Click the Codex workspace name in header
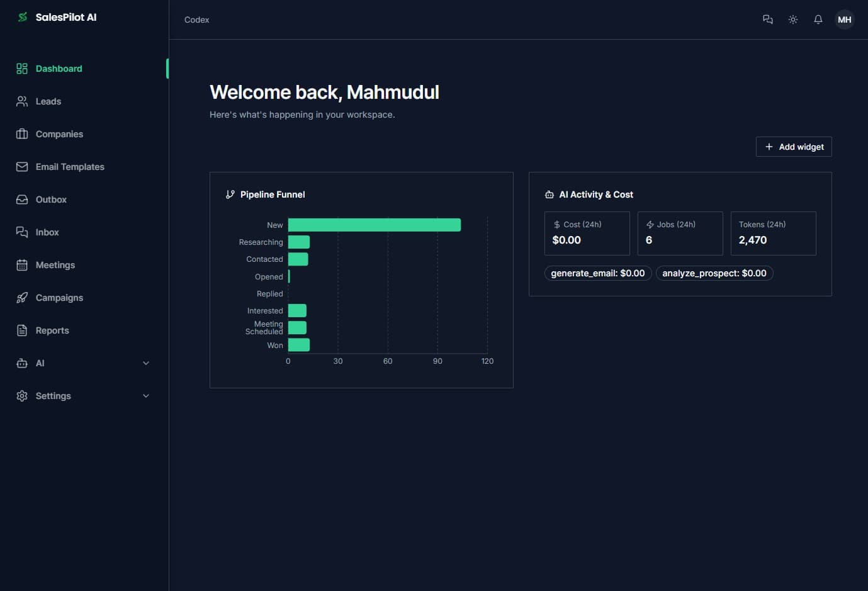This screenshot has height=591, width=868. 196,20
